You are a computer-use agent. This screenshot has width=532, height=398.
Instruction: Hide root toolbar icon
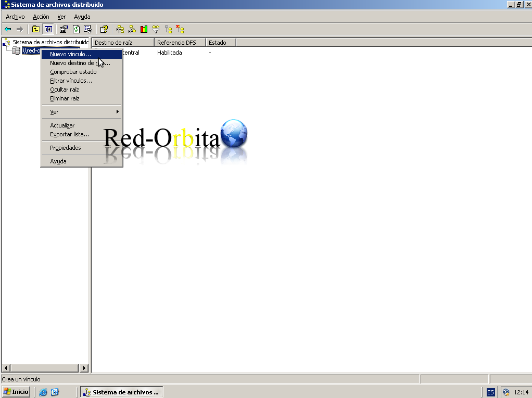[168, 30]
